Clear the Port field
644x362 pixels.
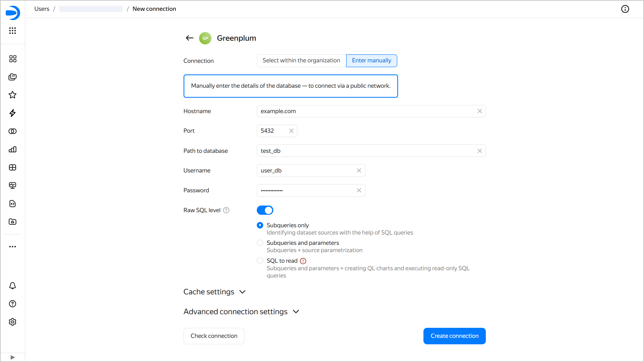(291, 131)
